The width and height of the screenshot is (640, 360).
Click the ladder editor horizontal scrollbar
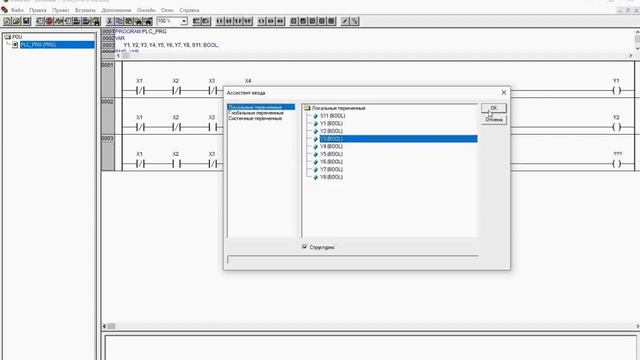pos(371,326)
